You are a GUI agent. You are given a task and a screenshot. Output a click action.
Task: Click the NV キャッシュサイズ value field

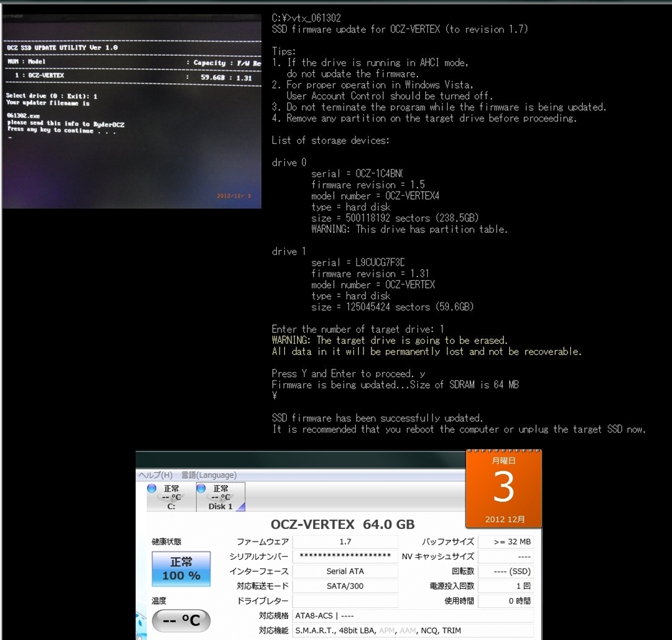pos(506,557)
